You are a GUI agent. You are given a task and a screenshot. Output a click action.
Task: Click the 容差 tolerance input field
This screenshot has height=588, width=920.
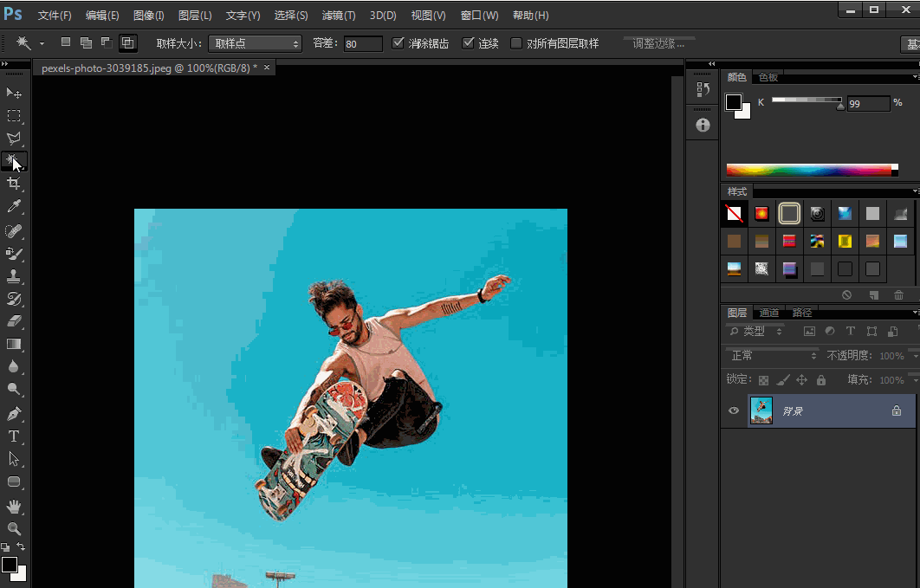tap(363, 43)
